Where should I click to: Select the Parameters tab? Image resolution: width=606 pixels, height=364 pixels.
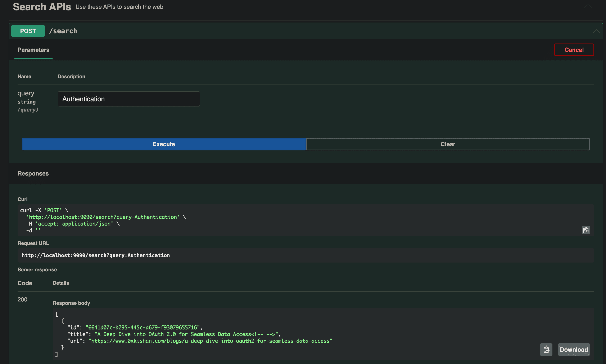(33, 50)
